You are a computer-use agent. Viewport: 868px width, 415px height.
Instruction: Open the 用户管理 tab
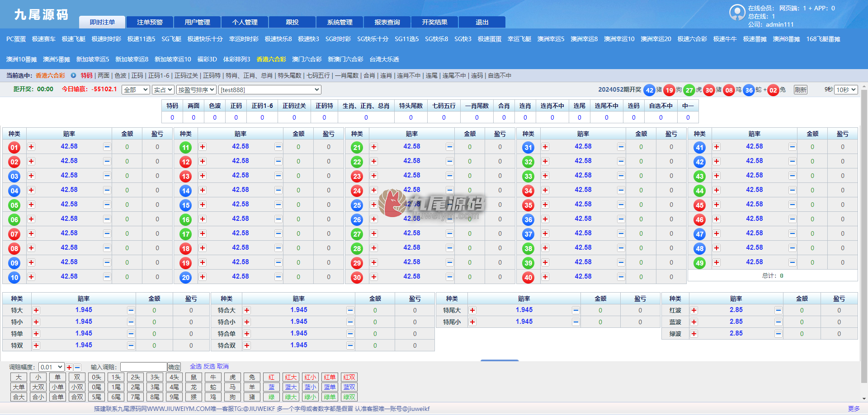coord(198,22)
